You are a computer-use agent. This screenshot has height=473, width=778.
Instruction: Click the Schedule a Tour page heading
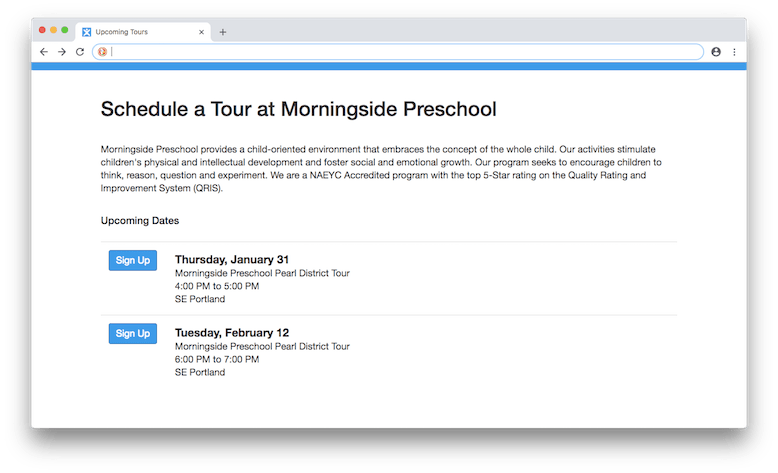pos(298,108)
